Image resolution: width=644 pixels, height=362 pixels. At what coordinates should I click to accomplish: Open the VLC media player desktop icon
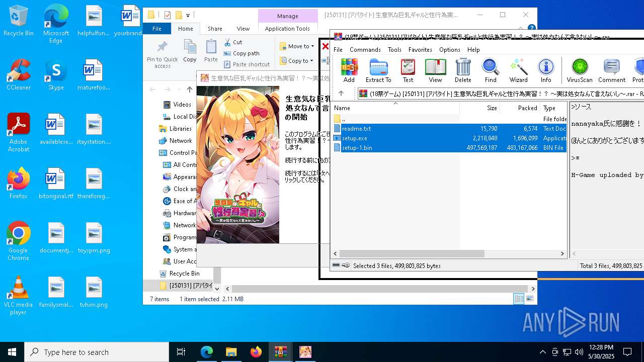tap(18, 296)
